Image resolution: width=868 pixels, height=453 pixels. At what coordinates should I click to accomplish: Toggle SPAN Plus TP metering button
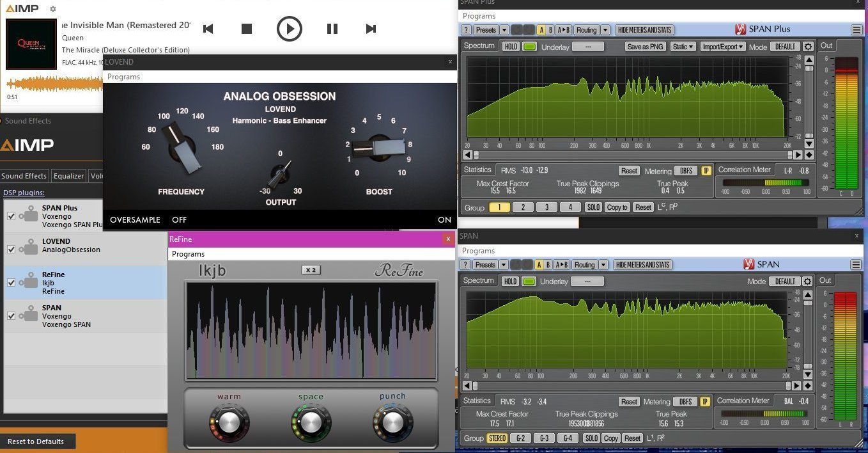click(x=706, y=171)
